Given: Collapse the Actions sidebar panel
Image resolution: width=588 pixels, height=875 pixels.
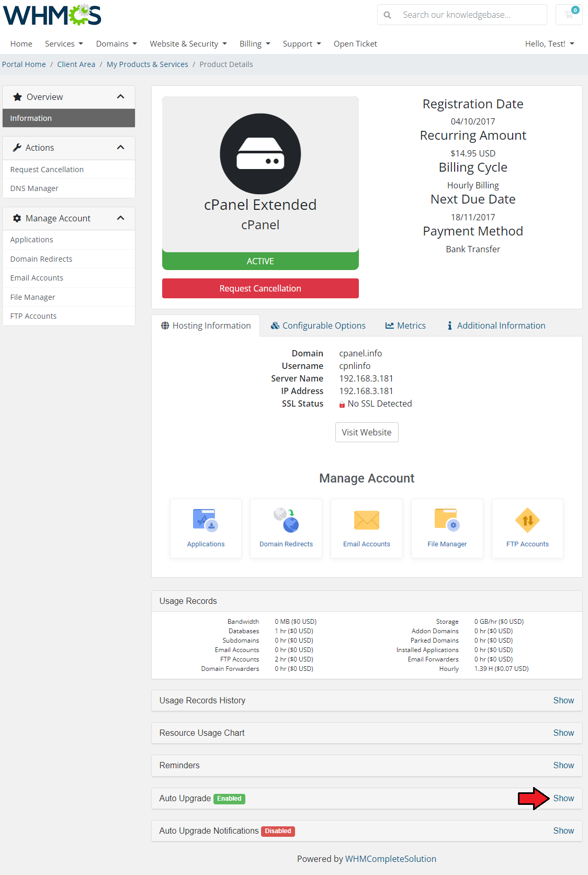Looking at the screenshot, I should click(x=121, y=148).
